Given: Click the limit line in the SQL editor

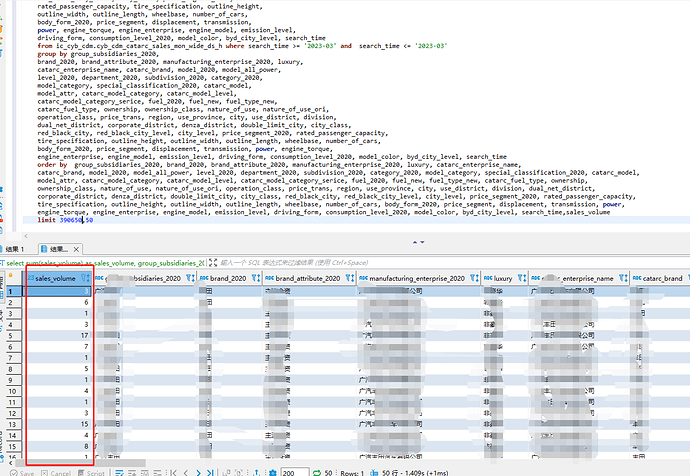Looking at the screenshot, I should pos(65,220).
